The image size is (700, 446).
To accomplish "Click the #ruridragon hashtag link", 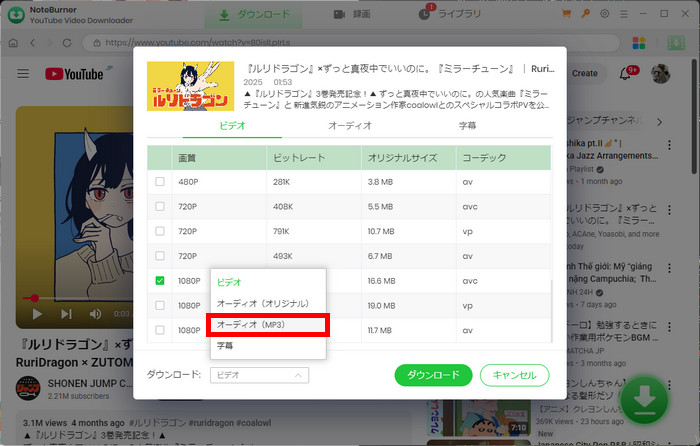I will tap(210, 423).
